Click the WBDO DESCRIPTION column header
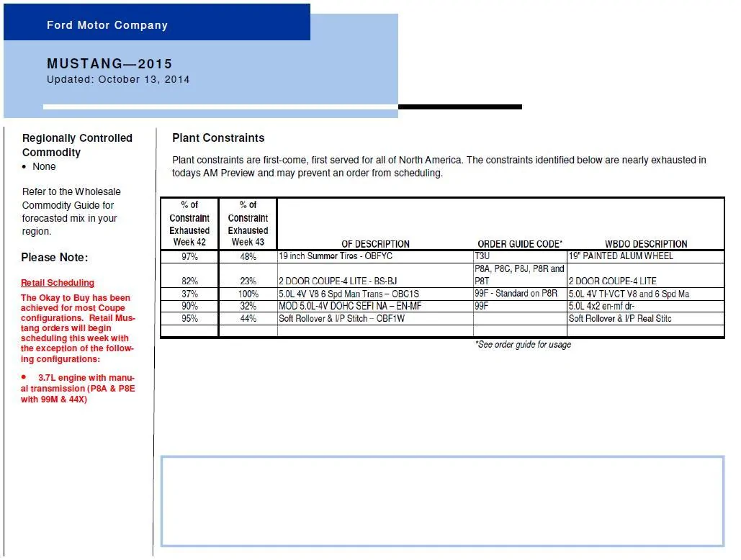 click(x=646, y=243)
